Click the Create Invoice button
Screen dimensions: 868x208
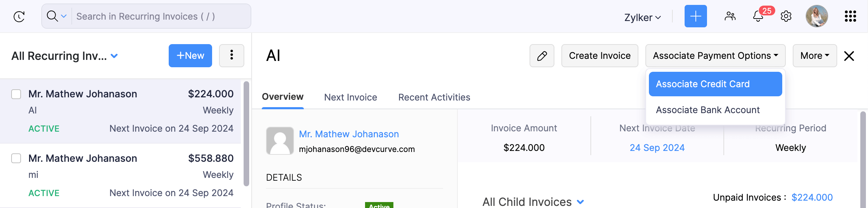pos(600,56)
